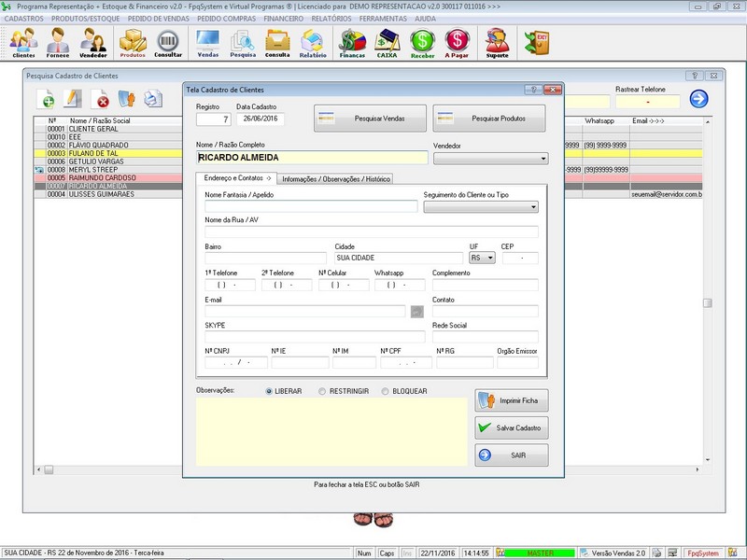This screenshot has width=747, height=560.
Task: Click the Salvar Cadastro button
Action: click(511, 428)
